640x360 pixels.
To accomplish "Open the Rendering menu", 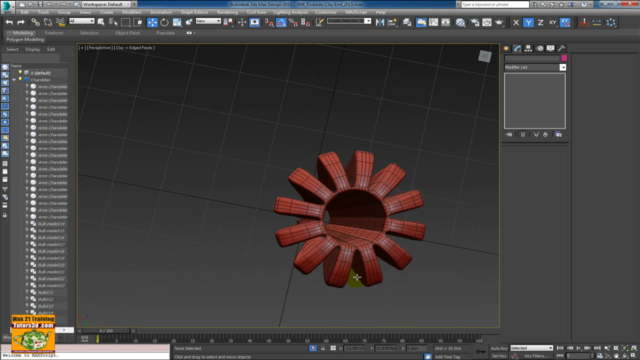I will 227,12.
